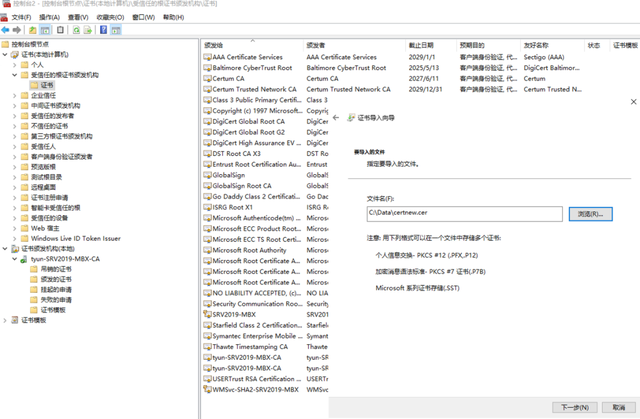Click the green Refresh toolbar icon
This screenshot has height=419, width=640.
coord(76,30)
